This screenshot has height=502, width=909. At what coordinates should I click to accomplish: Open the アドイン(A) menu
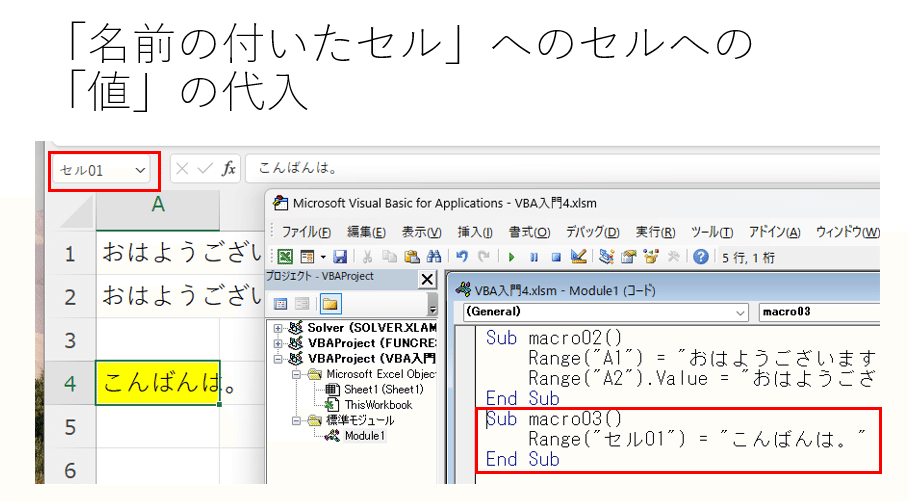[774, 232]
